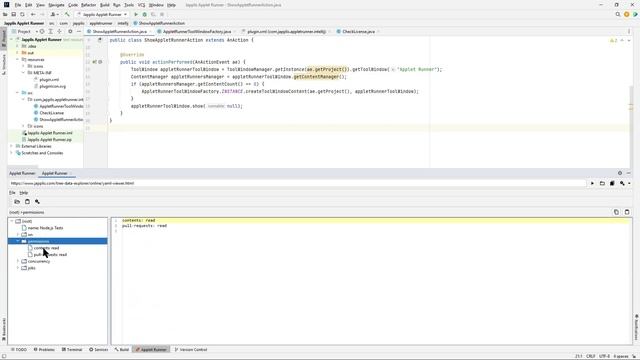Screen dimensions: 640x360
Task: Open the Version Control tool window button
Action: 191,350
